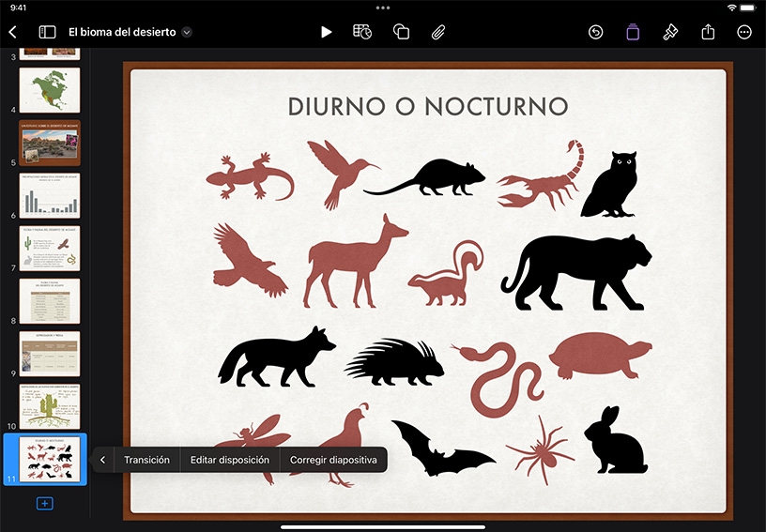Choose Editar disposición in the context menu
Image resolution: width=766 pixels, height=532 pixels.
230,460
